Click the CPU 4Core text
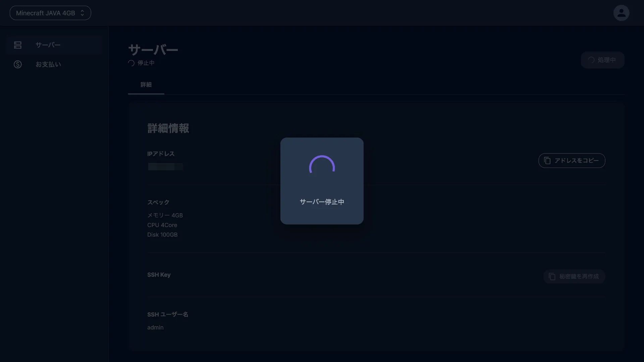The height and width of the screenshot is (362, 644). coord(162,225)
